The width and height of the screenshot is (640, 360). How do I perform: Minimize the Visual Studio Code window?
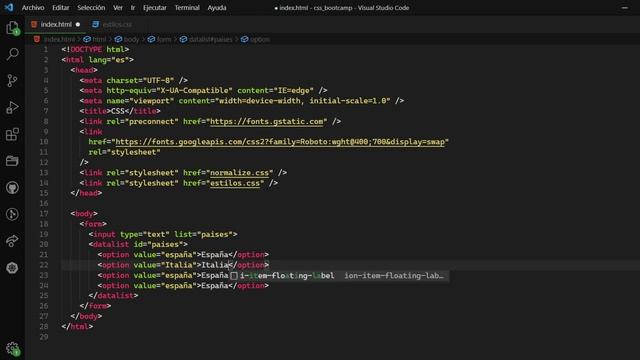pyautogui.click(x=625, y=8)
